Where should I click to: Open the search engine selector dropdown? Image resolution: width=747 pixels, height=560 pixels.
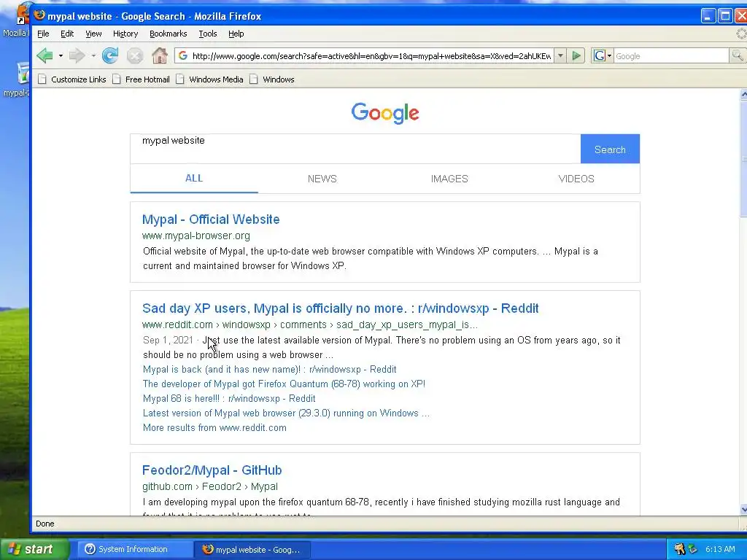pyautogui.click(x=602, y=55)
